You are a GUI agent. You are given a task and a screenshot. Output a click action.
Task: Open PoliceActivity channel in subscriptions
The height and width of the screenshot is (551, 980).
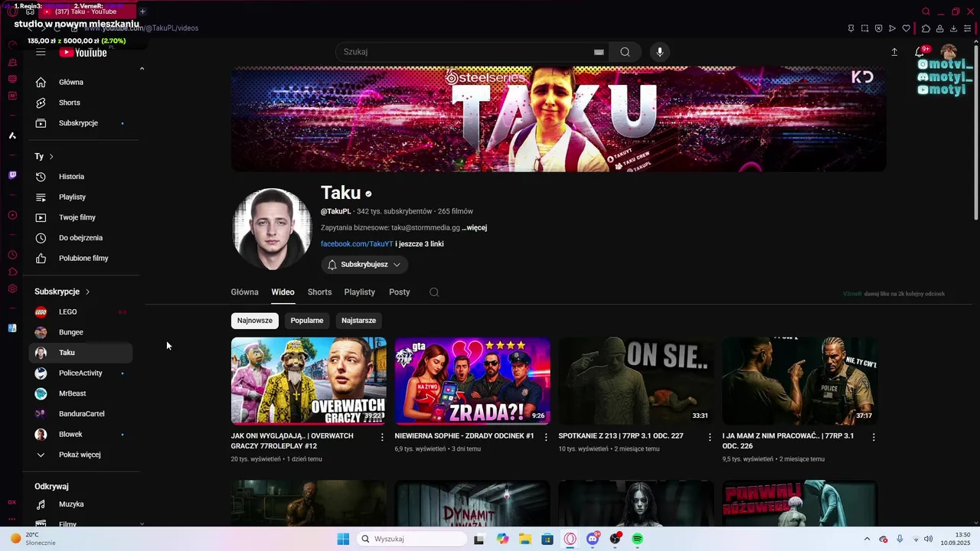point(80,373)
